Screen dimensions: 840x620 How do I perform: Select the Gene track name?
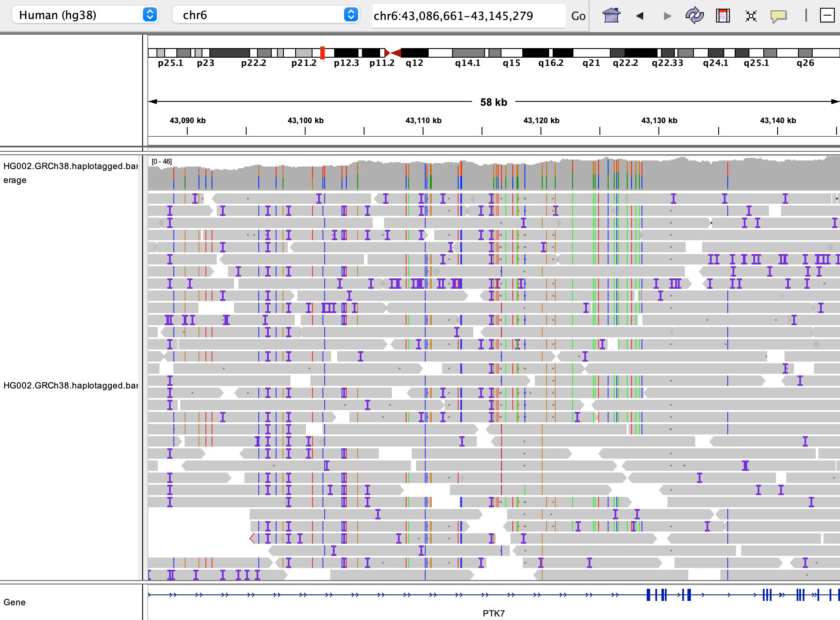[x=14, y=602]
